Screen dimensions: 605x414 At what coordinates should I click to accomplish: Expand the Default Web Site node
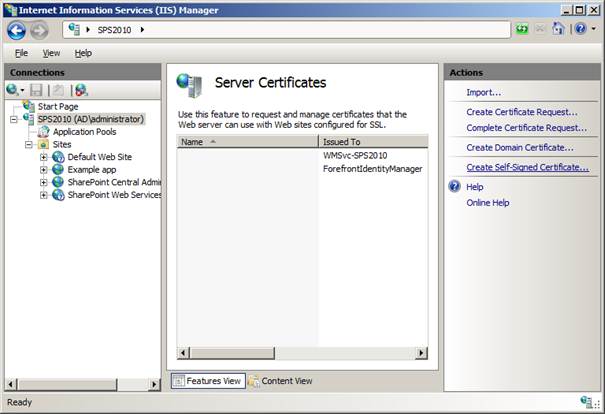44,157
